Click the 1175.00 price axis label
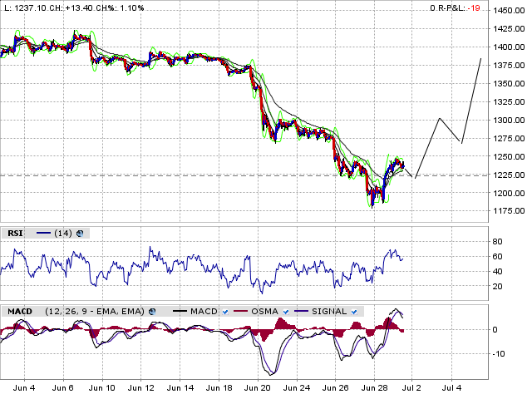532x399 pixels. pos(509,211)
